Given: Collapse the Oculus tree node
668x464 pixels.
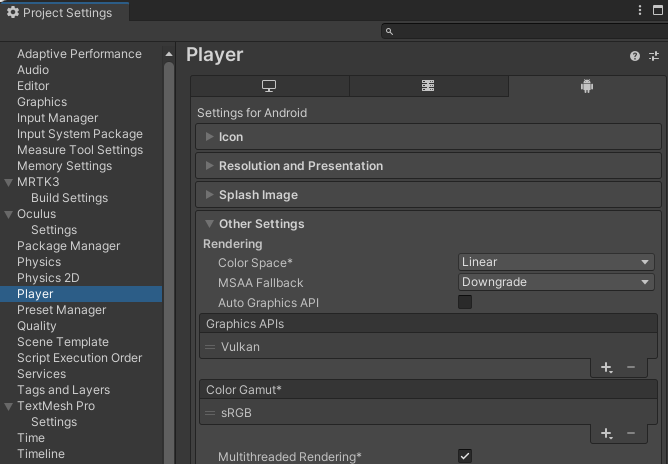Looking at the screenshot, I should click(8, 214).
